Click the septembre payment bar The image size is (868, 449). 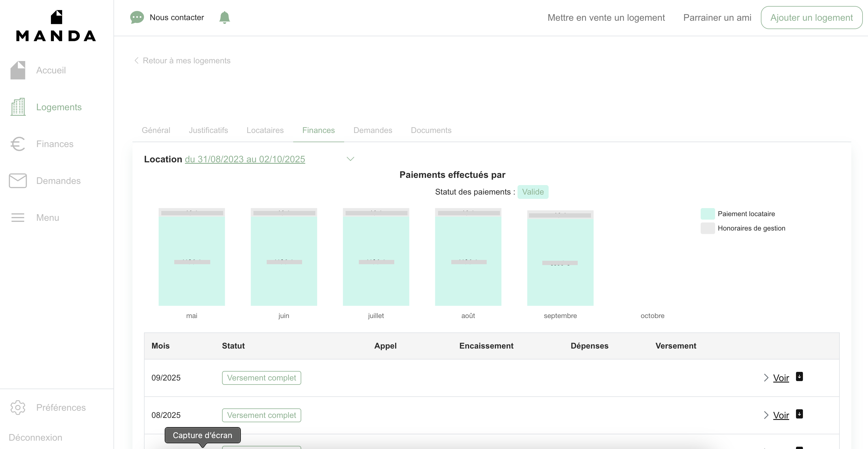pyautogui.click(x=560, y=258)
